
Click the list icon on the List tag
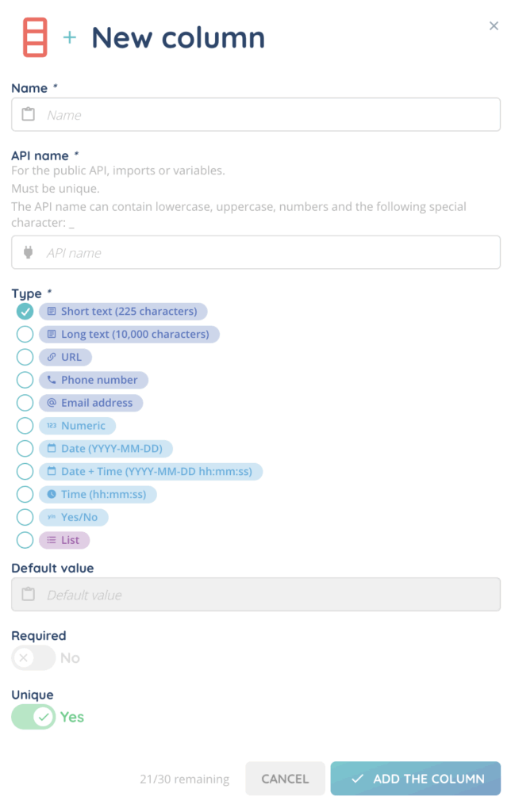point(52,541)
